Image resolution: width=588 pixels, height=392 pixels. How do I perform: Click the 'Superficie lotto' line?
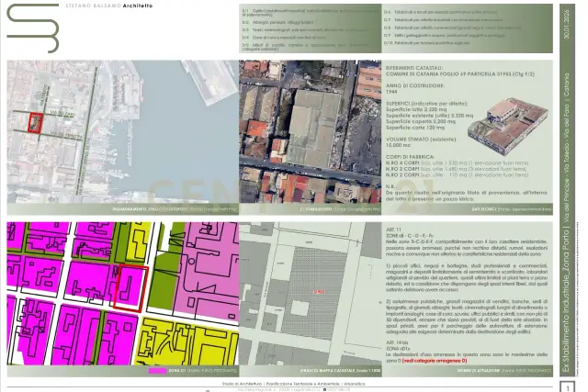(416, 109)
